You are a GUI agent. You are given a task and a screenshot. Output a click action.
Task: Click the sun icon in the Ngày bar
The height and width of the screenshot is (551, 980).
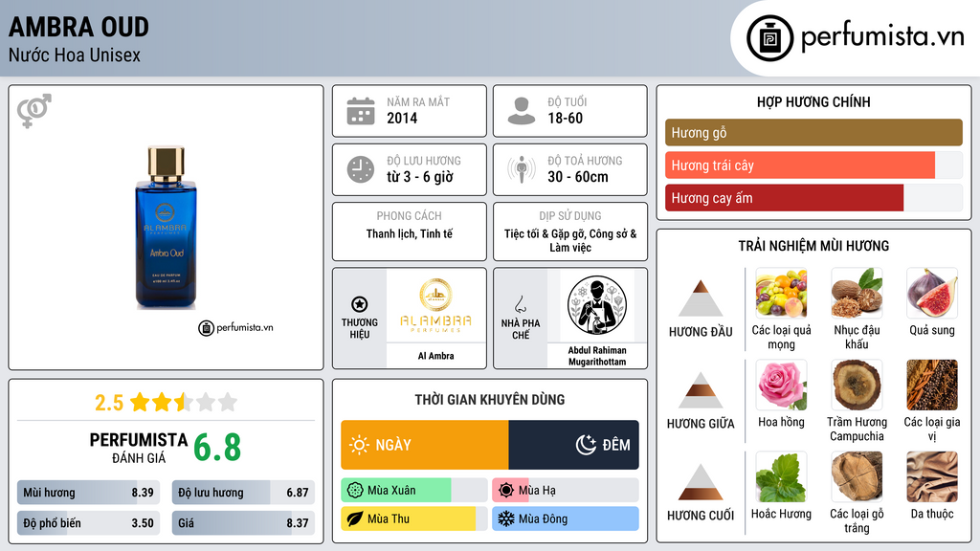(359, 445)
